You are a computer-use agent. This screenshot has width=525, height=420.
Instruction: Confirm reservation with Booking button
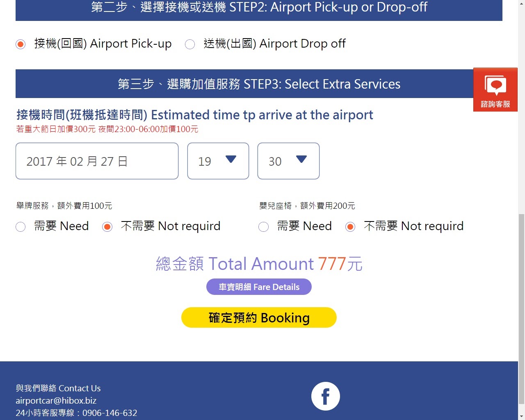259,317
